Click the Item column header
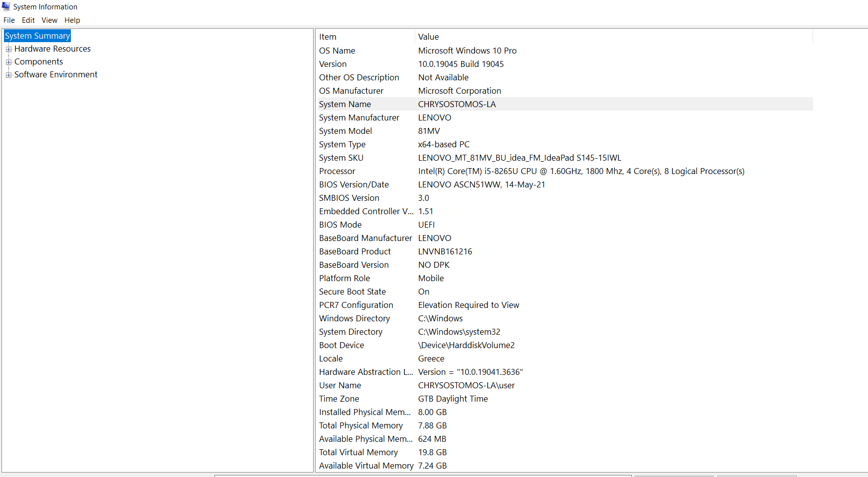 coord(365,37)
